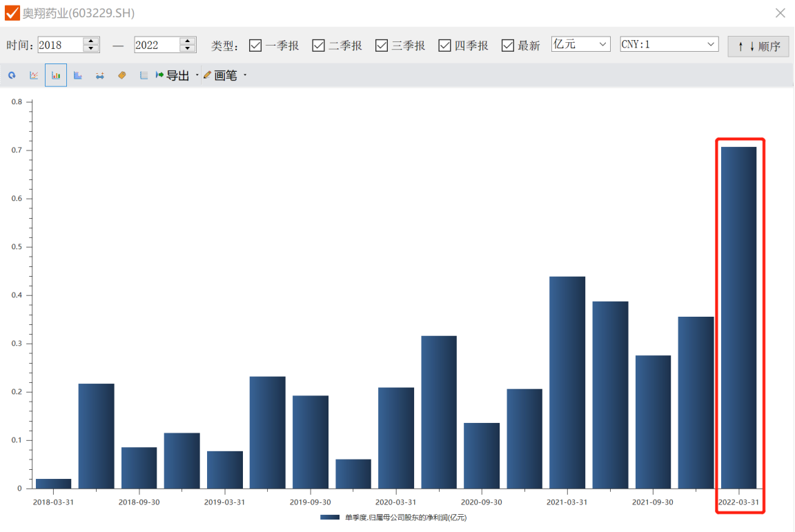
Task: Expand the 画笔 dropdown arrow
Action: pos(245,75)
